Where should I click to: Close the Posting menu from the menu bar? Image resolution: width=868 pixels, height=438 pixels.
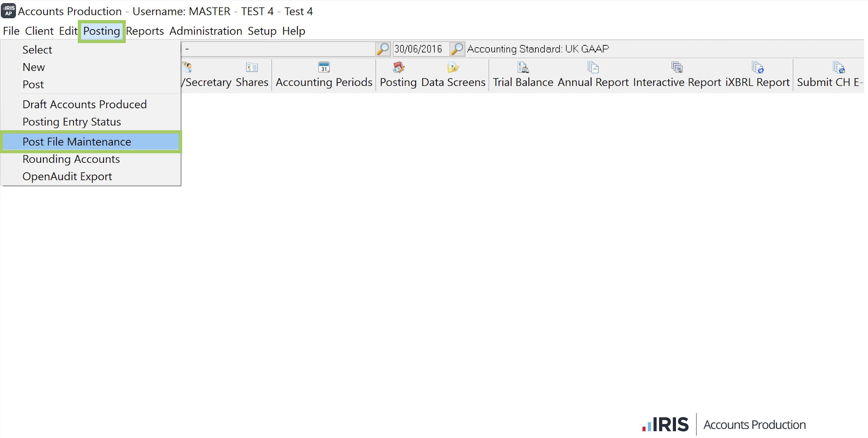coord(101,31)
